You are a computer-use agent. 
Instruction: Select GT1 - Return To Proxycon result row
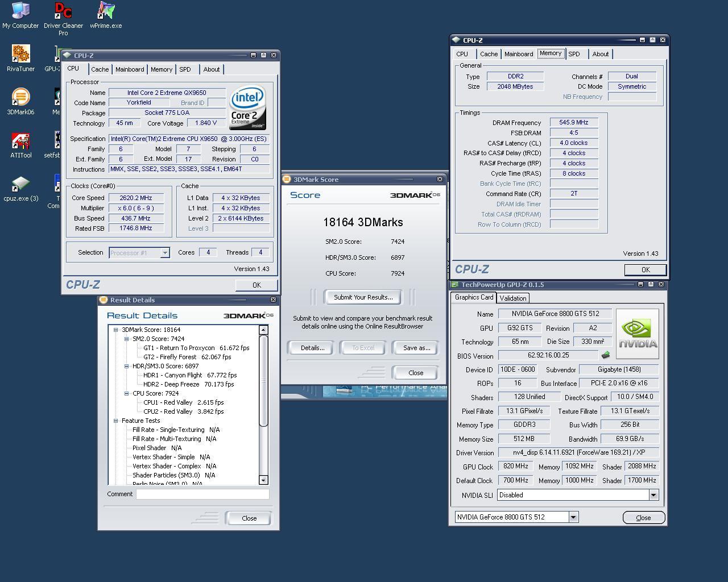[x=196, y=348]
